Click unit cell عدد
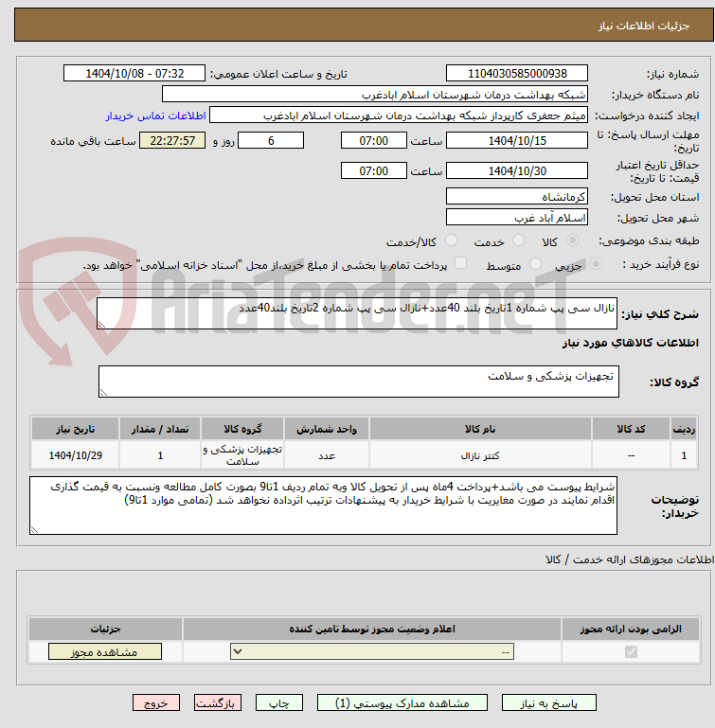The height and width of the screenshot is (728, 715). pos(327,455)
